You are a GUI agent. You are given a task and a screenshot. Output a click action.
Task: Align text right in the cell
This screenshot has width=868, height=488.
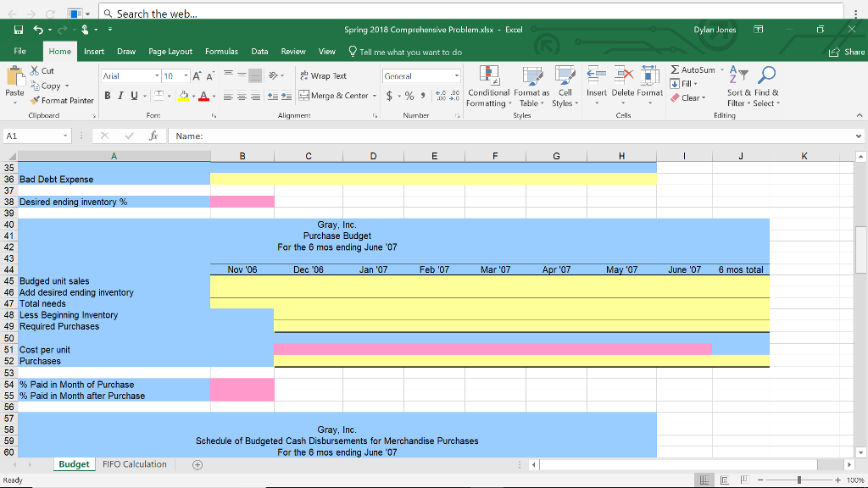[255, 97]
